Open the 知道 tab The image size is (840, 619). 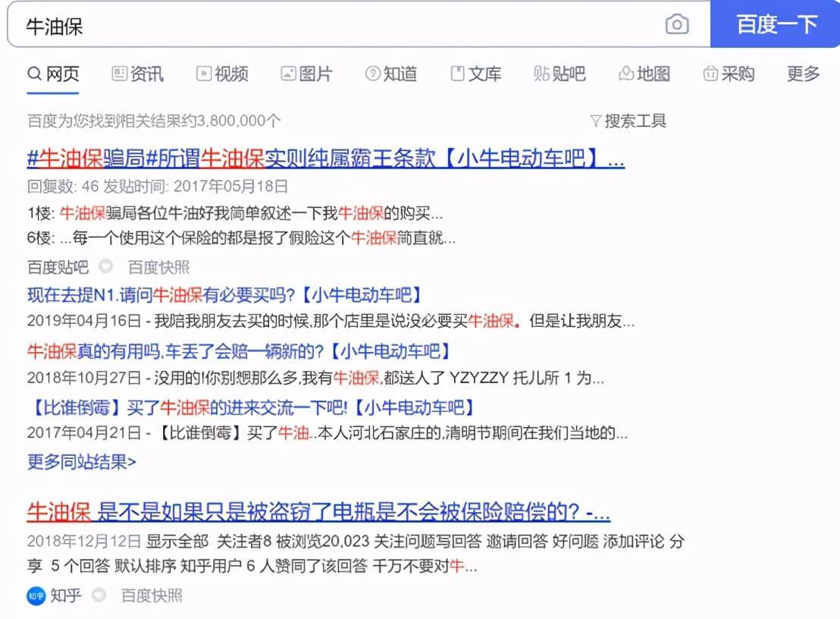coord(391,74)
